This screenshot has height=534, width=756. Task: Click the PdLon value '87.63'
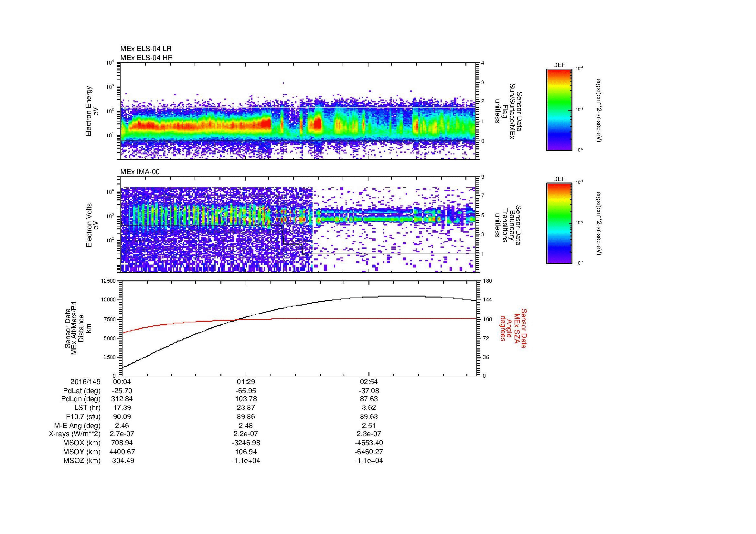click(369, 399)
